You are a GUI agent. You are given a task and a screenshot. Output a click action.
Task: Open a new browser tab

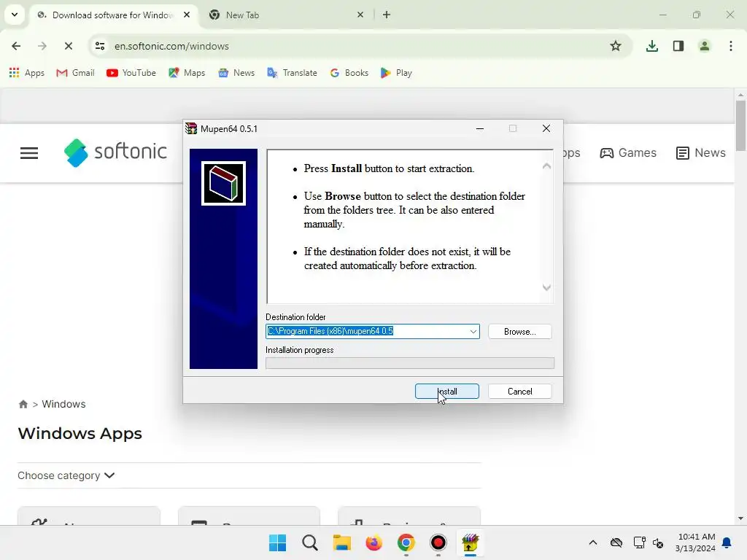pyautogui.click(x=387, y=15)
